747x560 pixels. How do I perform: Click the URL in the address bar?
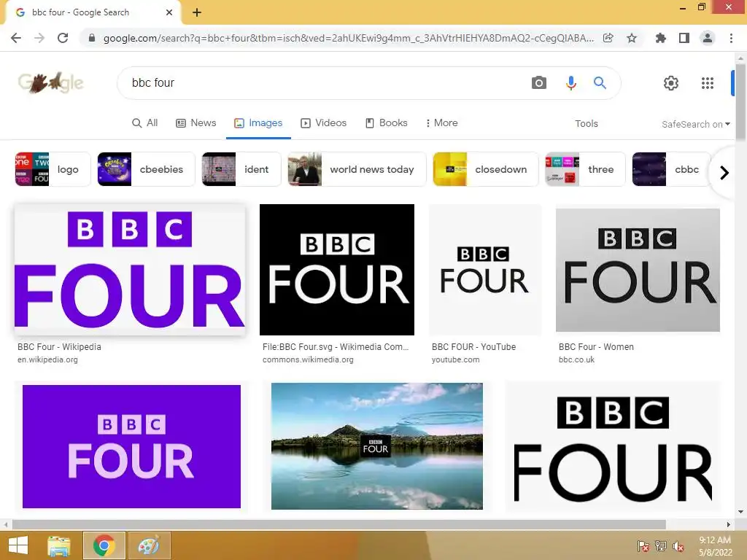348,38
